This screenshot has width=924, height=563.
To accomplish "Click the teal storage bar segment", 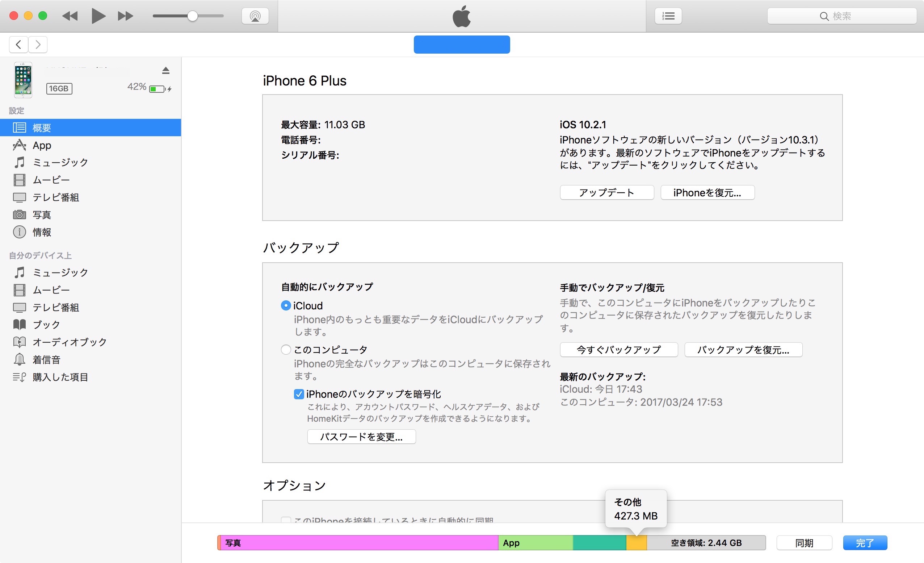I will coord(600,543).
